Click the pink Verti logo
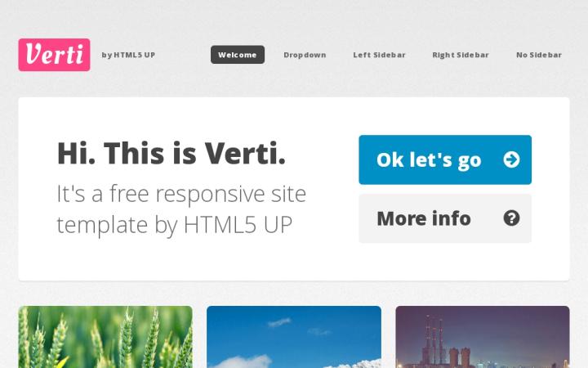 (x=54, y=55)
